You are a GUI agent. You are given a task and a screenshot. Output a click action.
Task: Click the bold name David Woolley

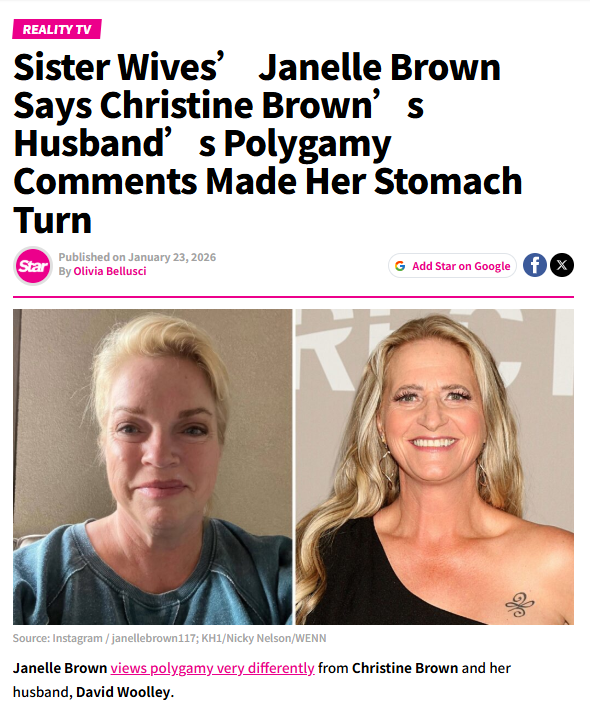click(123, 692)
